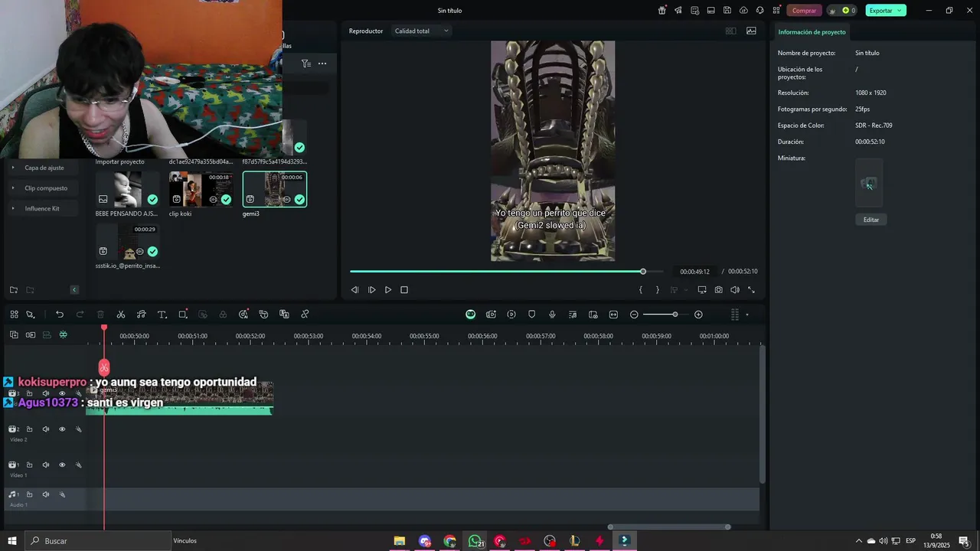980x551 pixels.
Task: Toggle the lock on the Audio 1 track
Action: click(x=29, y=494)
